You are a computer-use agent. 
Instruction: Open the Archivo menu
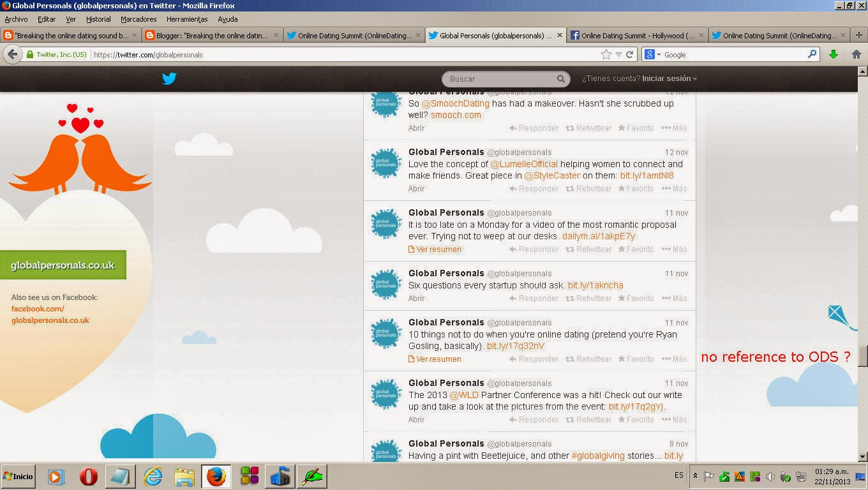click(x=16, y=19)
